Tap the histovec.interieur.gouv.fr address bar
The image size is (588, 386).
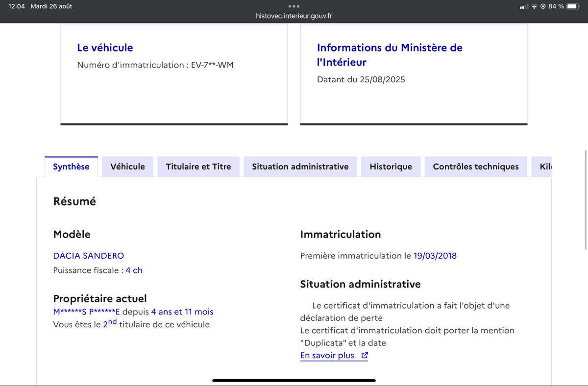(294, 16)
